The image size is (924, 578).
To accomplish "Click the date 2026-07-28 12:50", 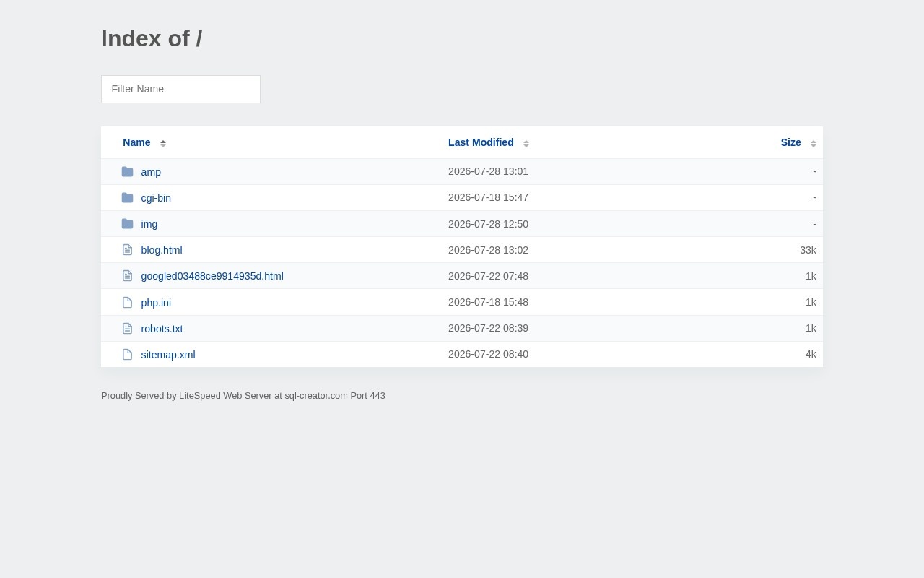I will [488, 224].
